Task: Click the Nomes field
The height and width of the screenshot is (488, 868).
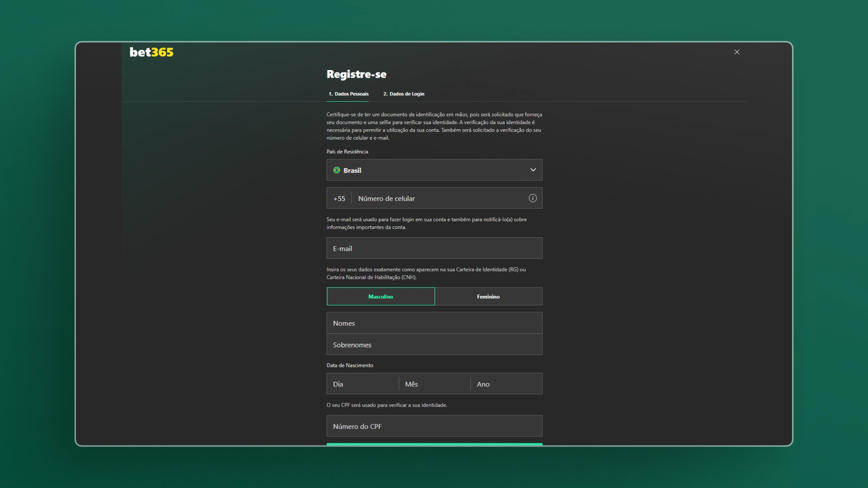Action: (x=434, y=323)
